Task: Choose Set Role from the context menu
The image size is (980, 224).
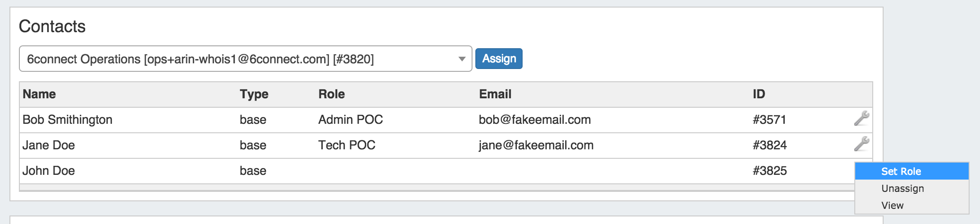Action: pos(901,171)
